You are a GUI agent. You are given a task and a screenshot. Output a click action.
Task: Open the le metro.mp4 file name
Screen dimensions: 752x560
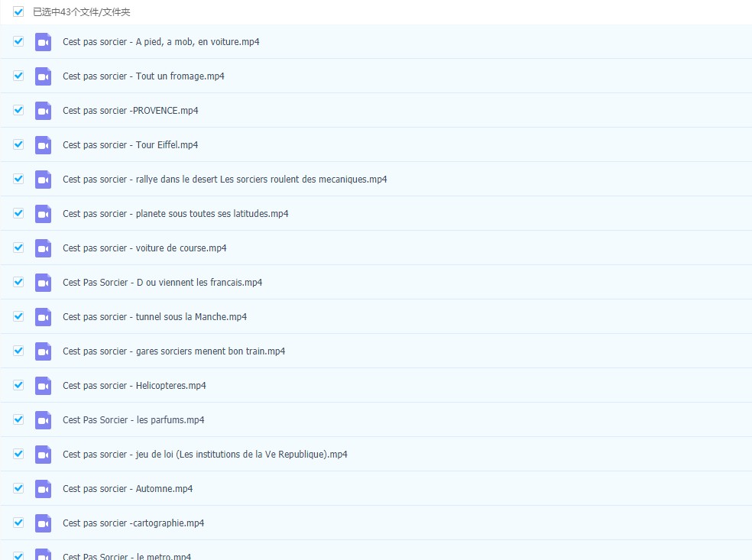tap(127, 556)
